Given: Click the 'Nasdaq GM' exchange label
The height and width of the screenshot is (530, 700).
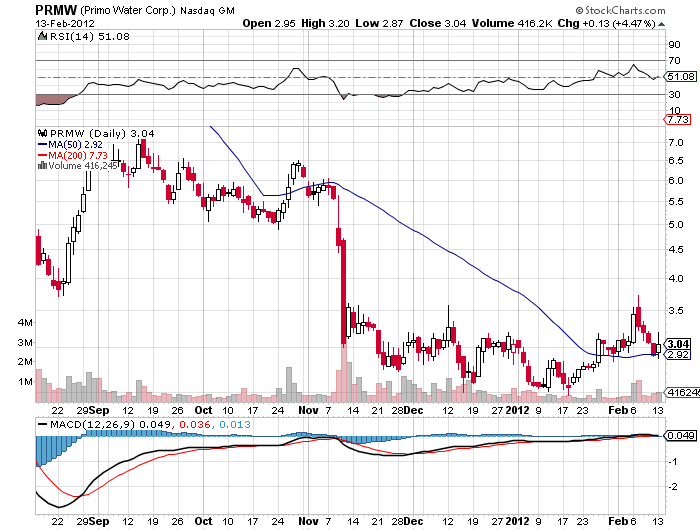Looking at the screenshot, I should click(207, 11).
